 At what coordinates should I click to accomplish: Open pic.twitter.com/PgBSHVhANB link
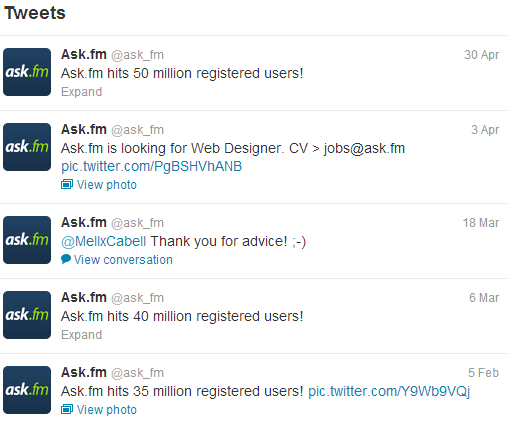click(151, 166)
